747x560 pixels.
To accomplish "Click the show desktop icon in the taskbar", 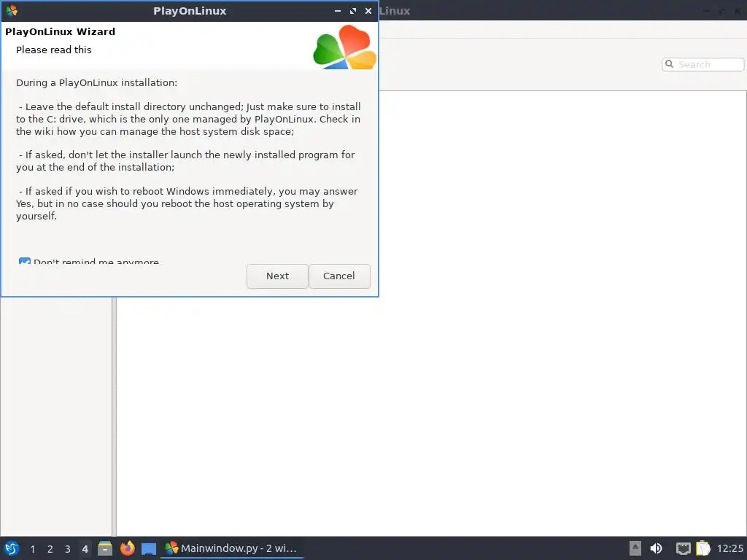I will (149, 549).
